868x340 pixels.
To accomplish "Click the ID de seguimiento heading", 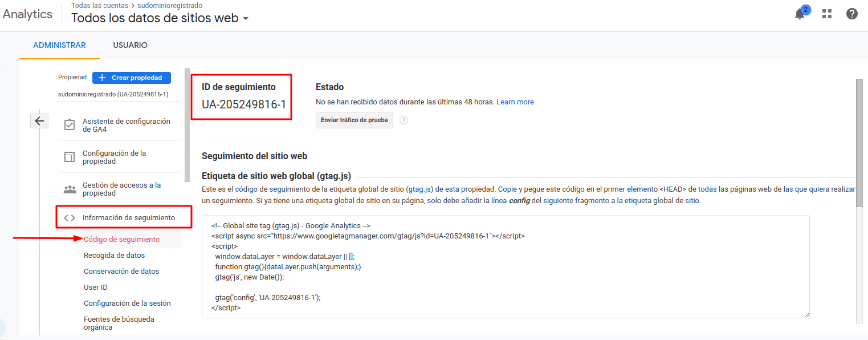I will click(239, 87).
